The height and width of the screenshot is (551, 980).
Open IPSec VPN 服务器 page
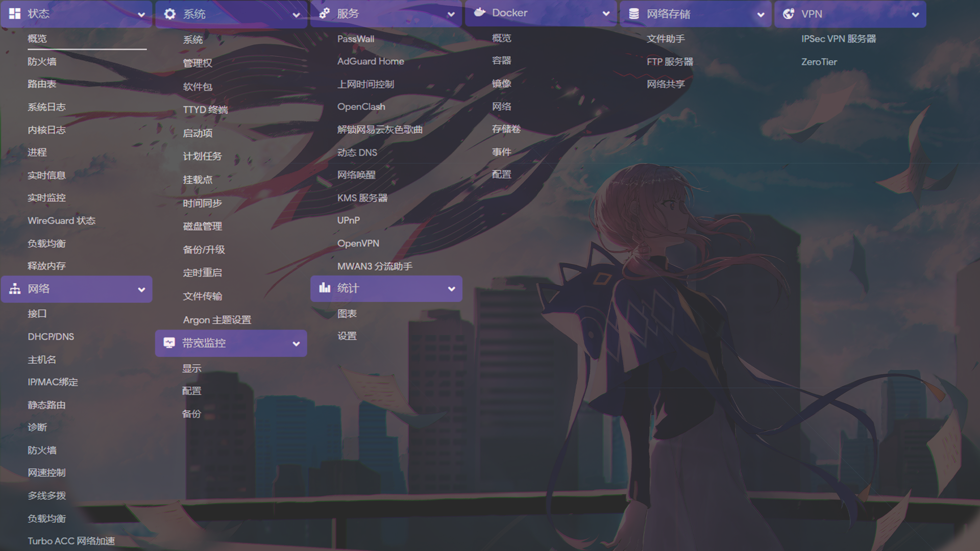(839, 39)
